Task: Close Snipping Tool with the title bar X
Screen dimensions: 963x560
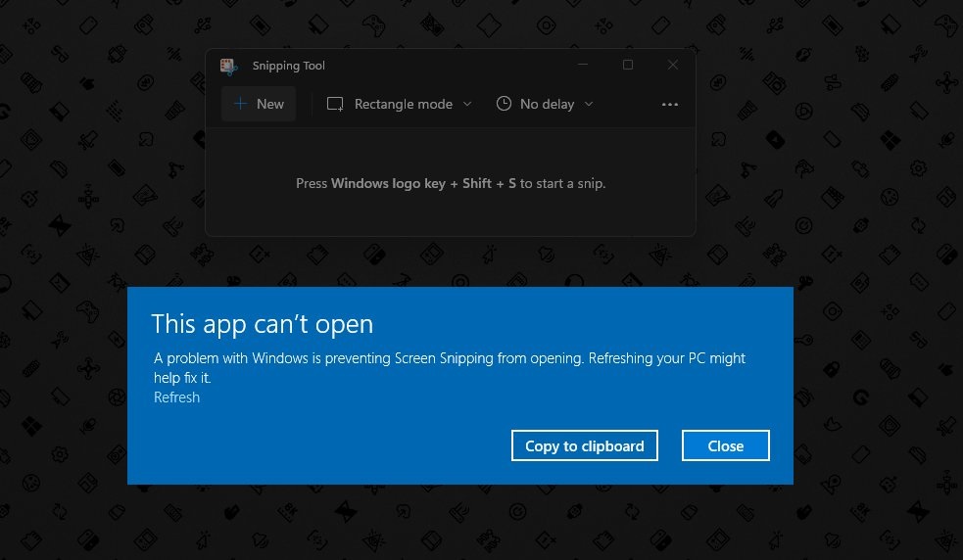Action: pyautogui.click(x=673, y=66)
